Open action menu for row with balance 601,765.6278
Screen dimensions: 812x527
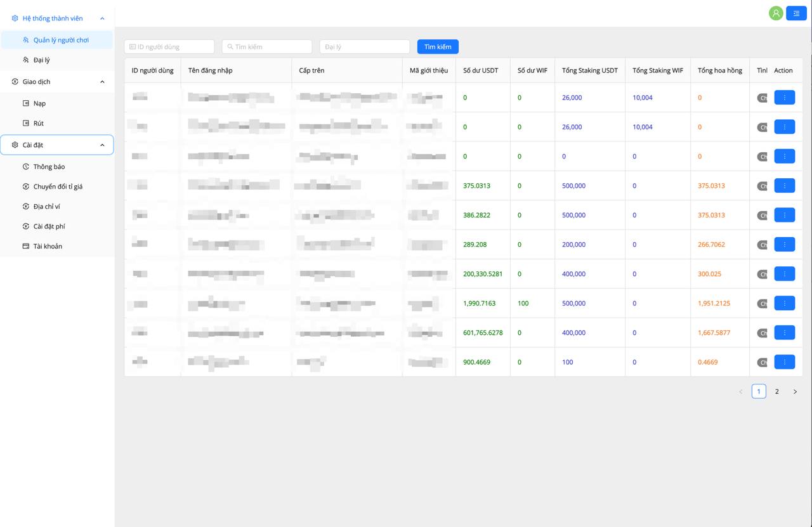point(785,332)
